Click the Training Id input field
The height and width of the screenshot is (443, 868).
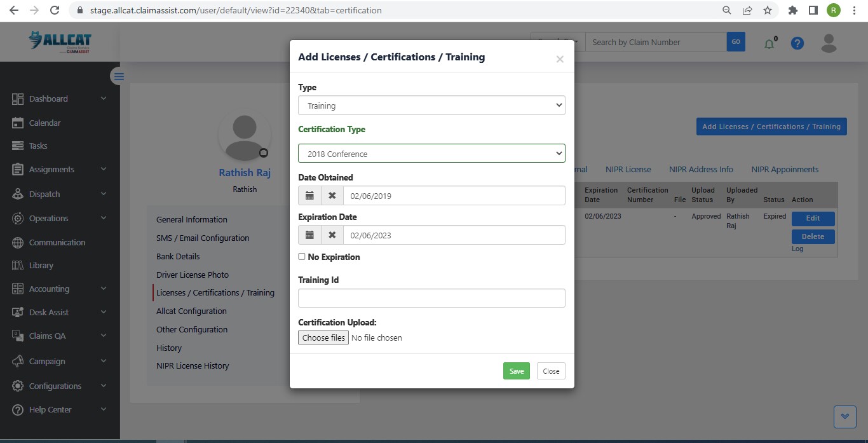[x=431, y=298]
